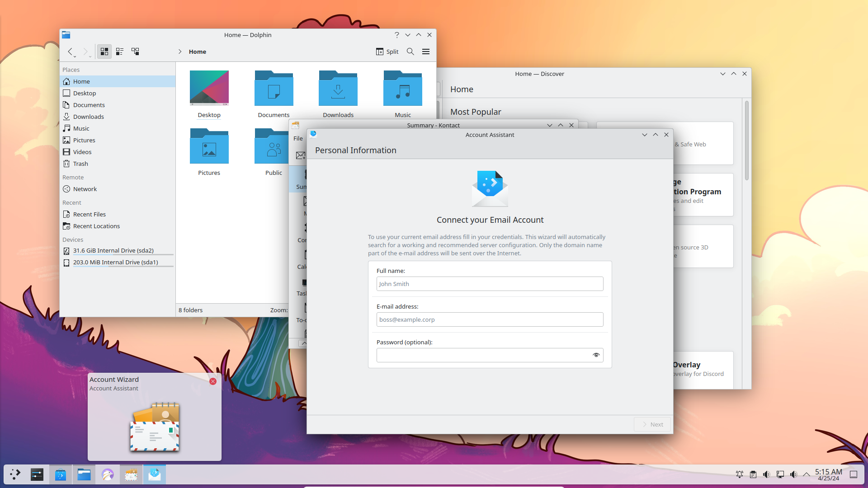Select the Downloads folder icon

pos(338,88)
